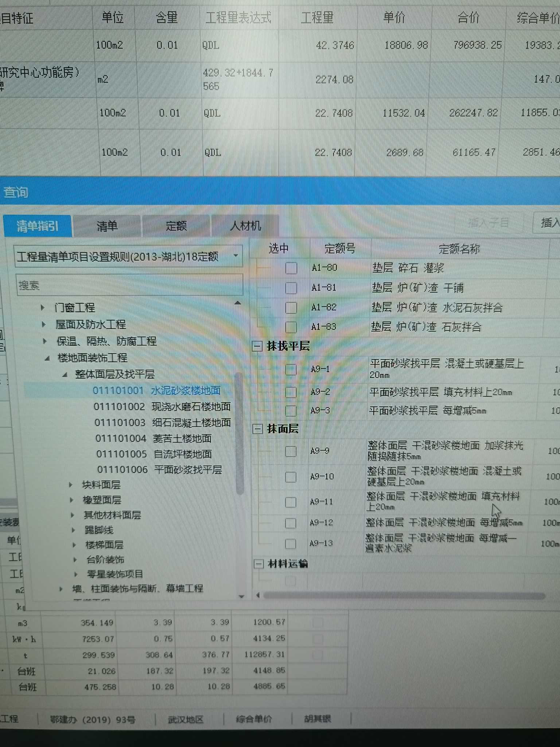The width and height of the screenshot is (560, 747).
Task: Open the 人材机 tab
Action: (x=245, y=226)
